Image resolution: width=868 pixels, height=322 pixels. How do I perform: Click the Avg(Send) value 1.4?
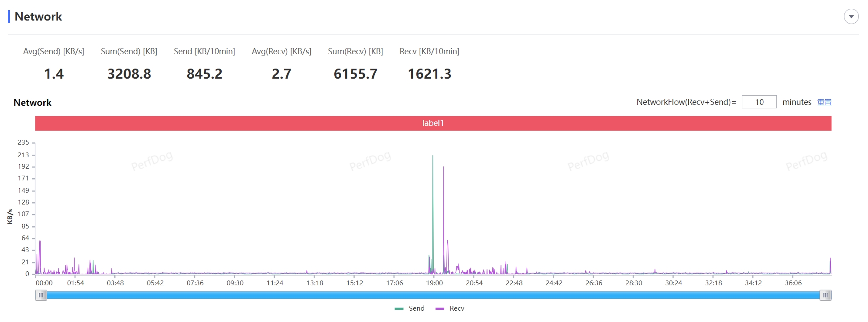tap(54, 74)
